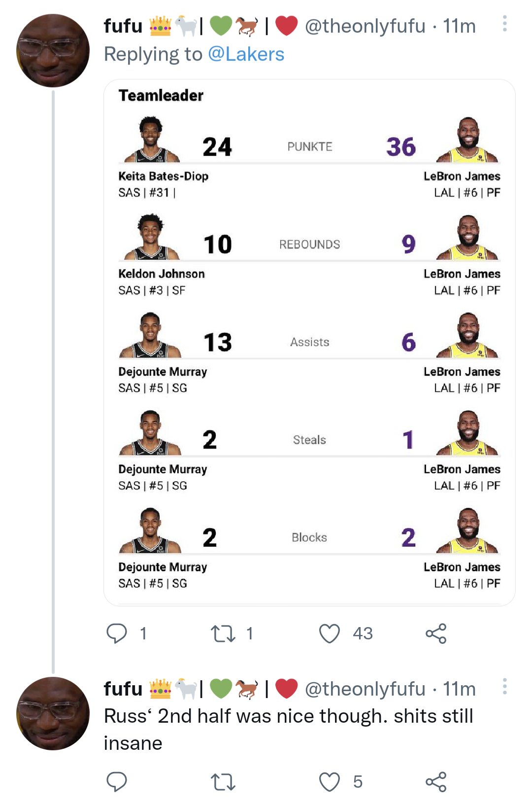The image size is (532, 806).
Task: Open @theonlyfufu profile via the handle
Action: coord(364,26)
